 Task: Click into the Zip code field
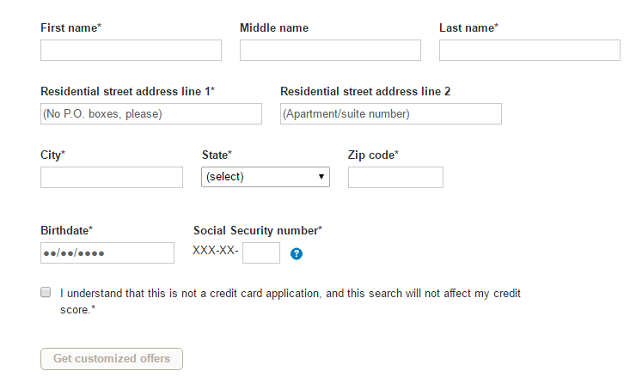396,177
